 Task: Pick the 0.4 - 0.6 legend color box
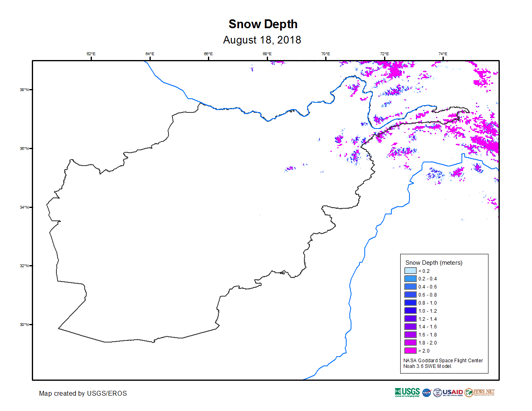410,287
